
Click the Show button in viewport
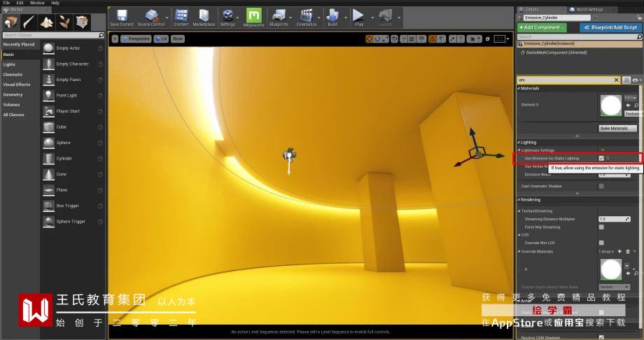point(177,39)
